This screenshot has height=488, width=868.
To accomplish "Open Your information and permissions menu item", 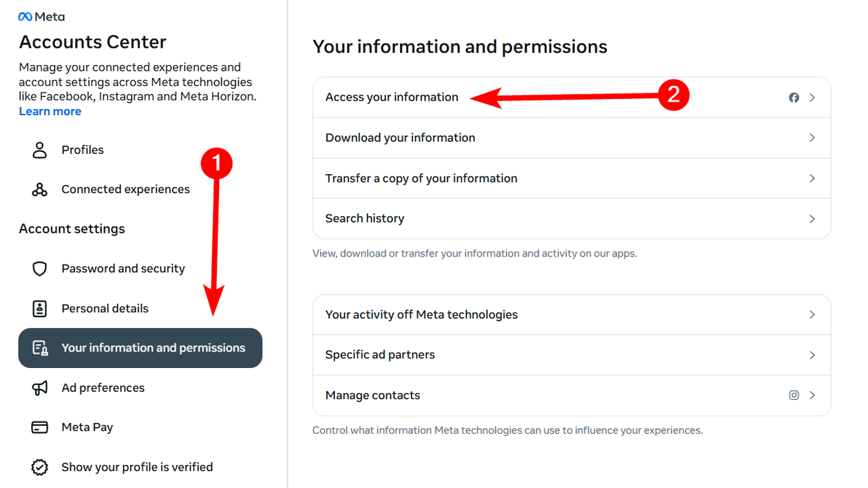I will click(140, 348).
